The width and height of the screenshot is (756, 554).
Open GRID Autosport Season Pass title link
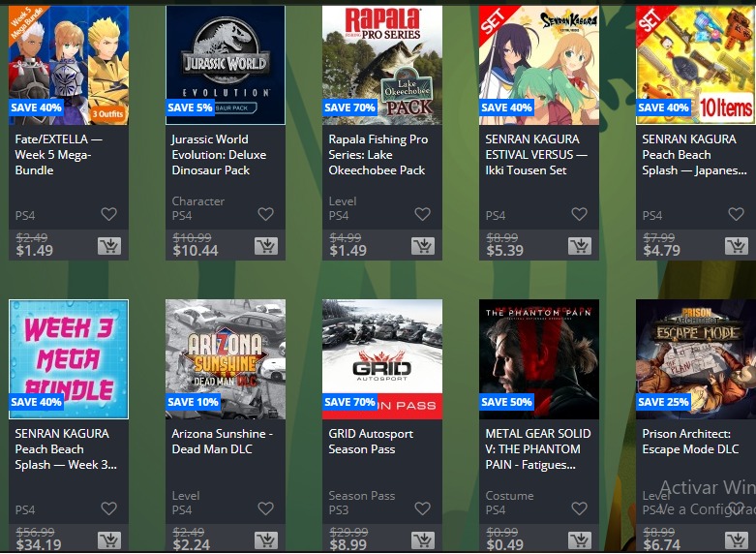click(371, 441)
